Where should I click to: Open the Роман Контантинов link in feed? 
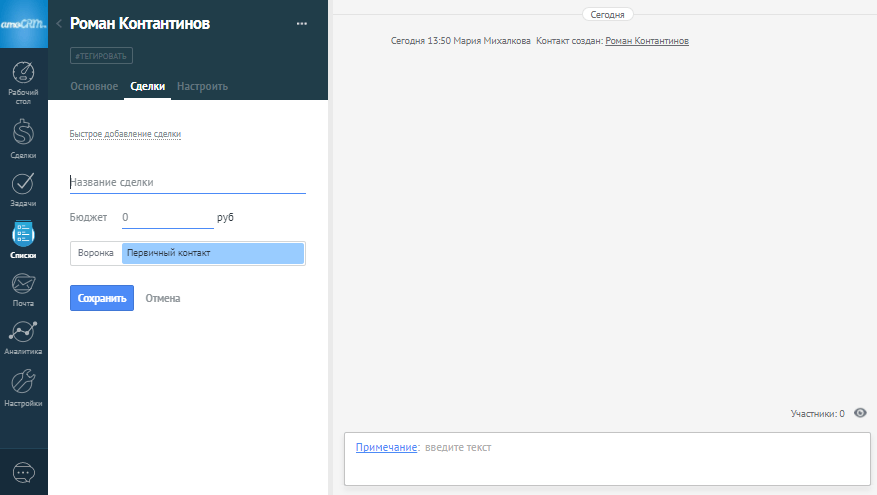[x=646, y=41]
